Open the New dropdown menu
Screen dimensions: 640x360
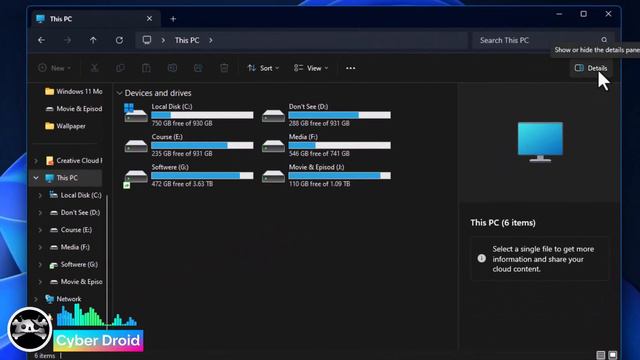(54, 68)
